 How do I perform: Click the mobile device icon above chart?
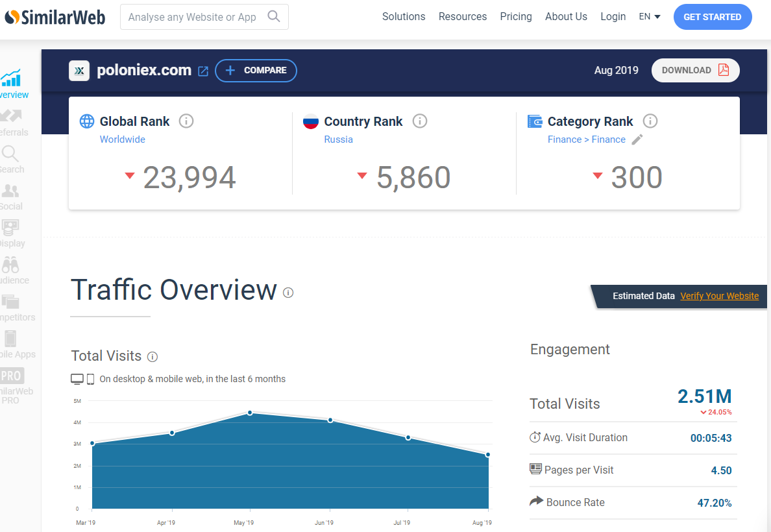pyautogui.click(x=90, y=379)
